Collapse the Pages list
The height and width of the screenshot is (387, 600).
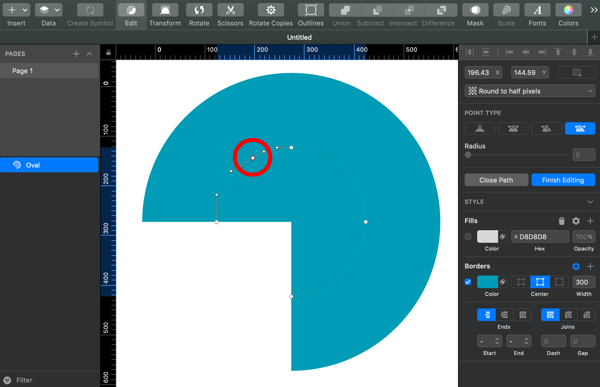coord(89,54)
